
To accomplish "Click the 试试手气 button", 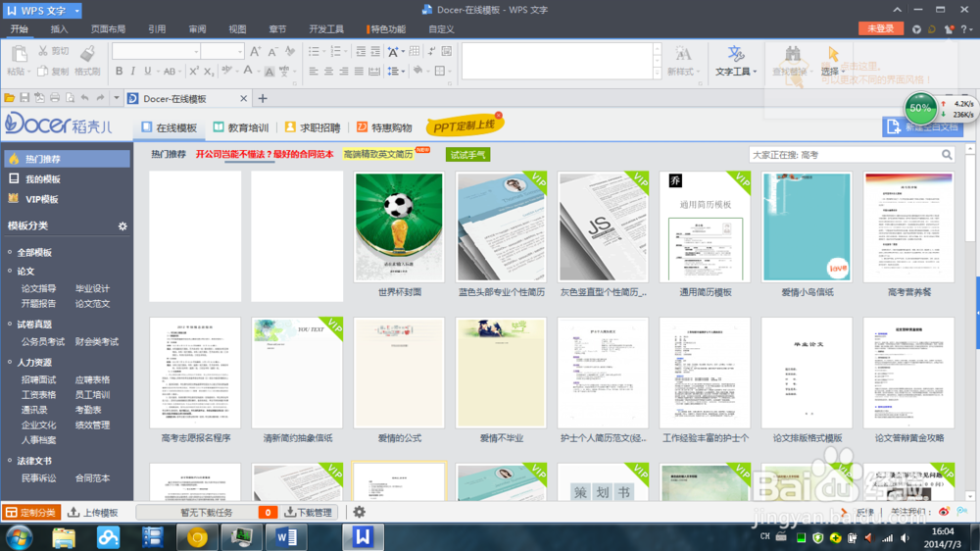I will pyautogui.click(x=468, y=155).
